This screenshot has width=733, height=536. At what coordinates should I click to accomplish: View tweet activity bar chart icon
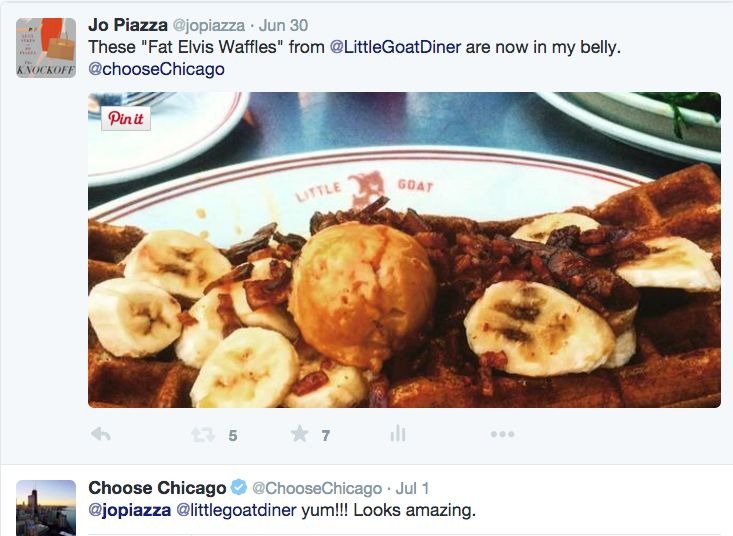398,434
